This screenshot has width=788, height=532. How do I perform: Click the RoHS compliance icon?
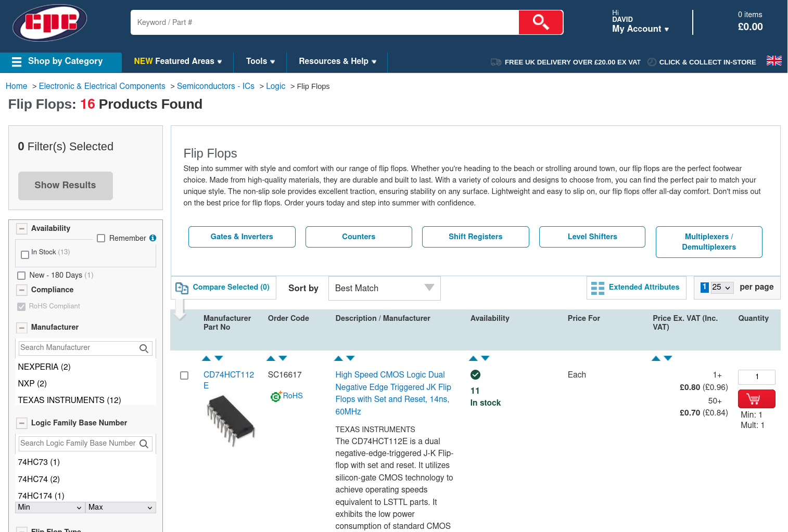tap(275, 396)
